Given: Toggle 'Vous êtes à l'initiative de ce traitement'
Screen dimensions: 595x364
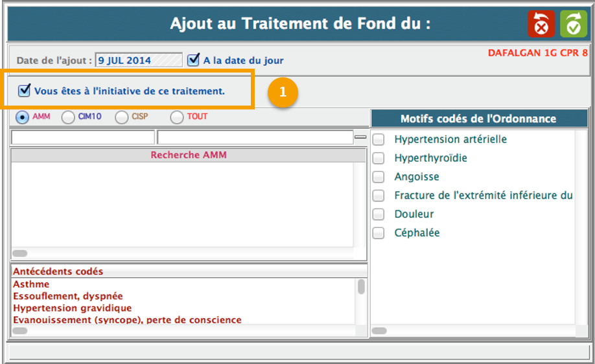Looking at the screenshot, I should pos(25,91).
